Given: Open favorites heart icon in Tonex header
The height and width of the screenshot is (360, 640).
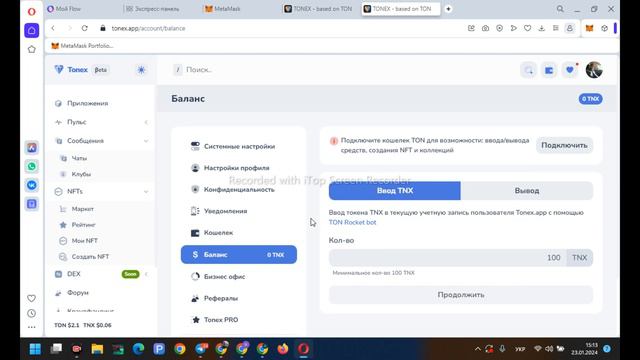Looking at the screenshot, I should pyautogui.click(x=570, y=70).
